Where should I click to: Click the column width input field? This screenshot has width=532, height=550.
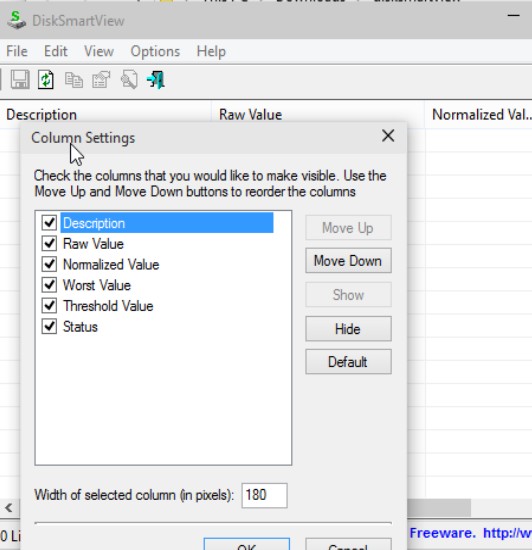click(264, 495)
